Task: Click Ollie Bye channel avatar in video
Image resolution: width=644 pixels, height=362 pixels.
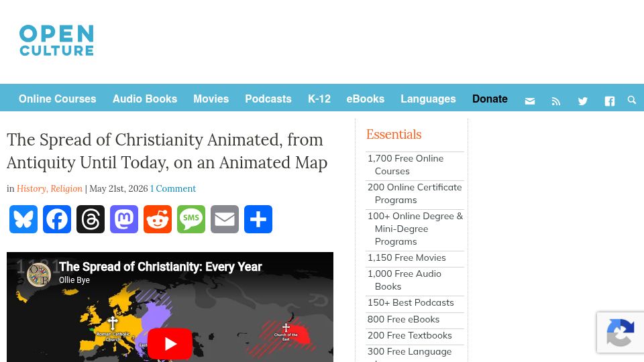Action: point(39,274)
